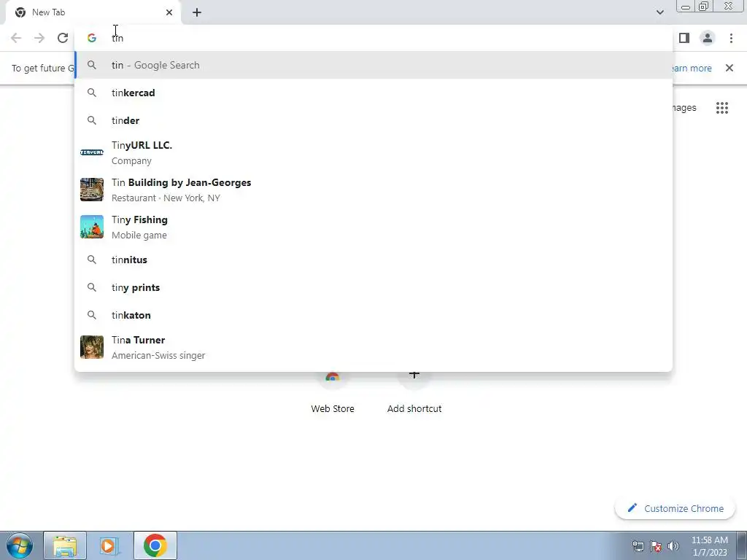Open File Explorer from the taskbar
The height and width of the screenshot is (560, 747).
[x=65, y=545]
